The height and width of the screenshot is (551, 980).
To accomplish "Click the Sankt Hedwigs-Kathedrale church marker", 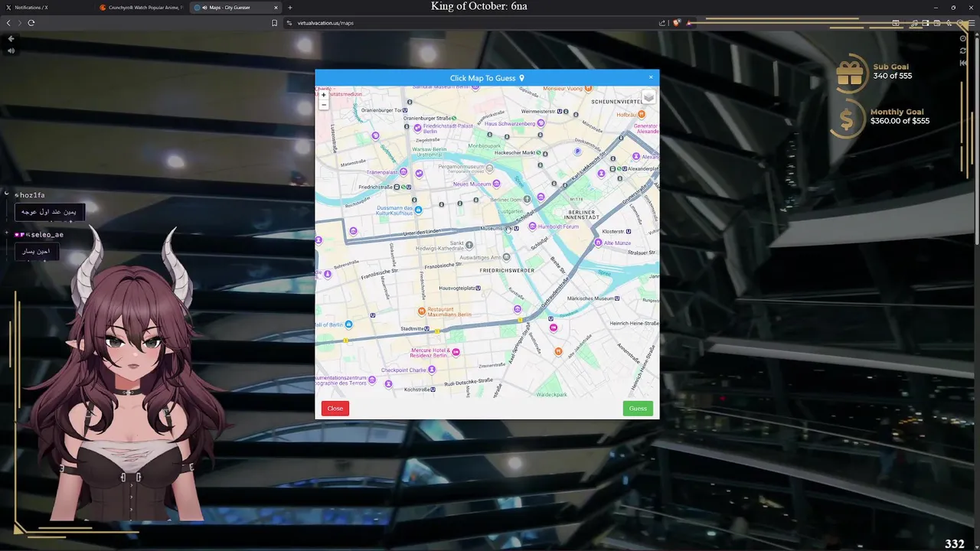I will 469,245.
